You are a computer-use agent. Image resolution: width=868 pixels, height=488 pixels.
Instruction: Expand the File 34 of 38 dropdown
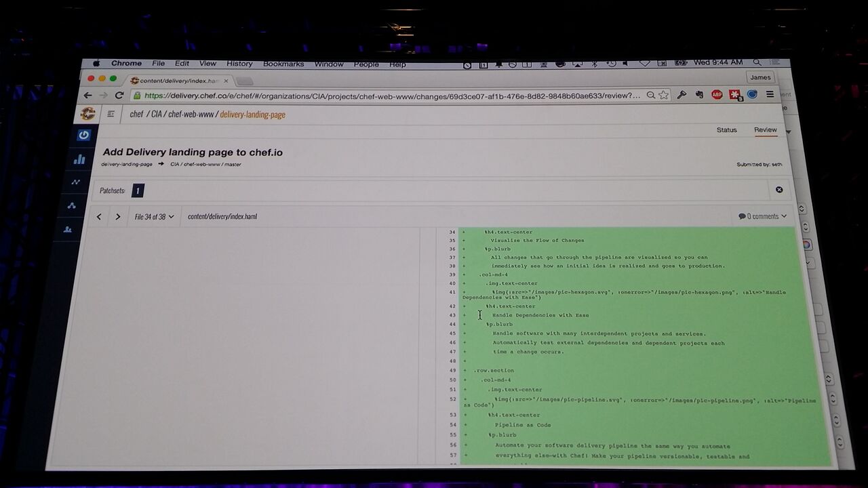[x=154, y=217]
